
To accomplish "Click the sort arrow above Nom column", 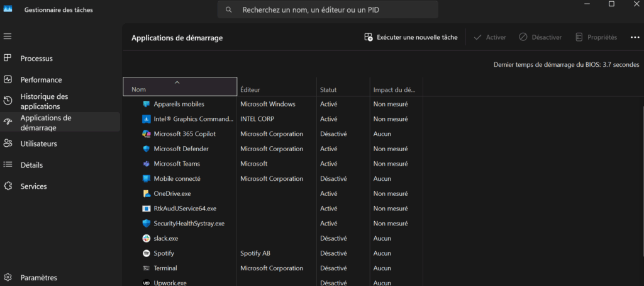I will click(x=177, y=83).
